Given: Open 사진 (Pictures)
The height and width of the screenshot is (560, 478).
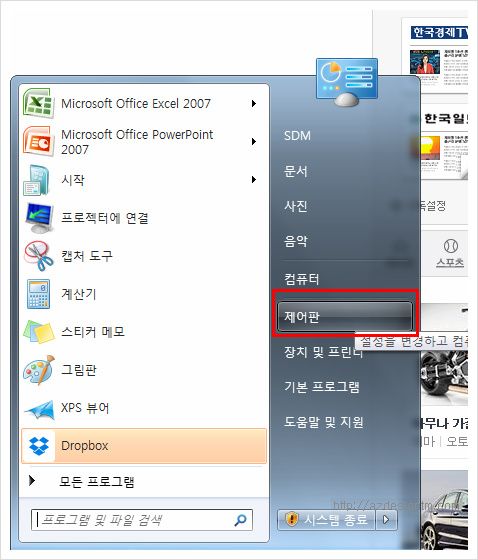Looking at the screenshot, I should point(295,206).
